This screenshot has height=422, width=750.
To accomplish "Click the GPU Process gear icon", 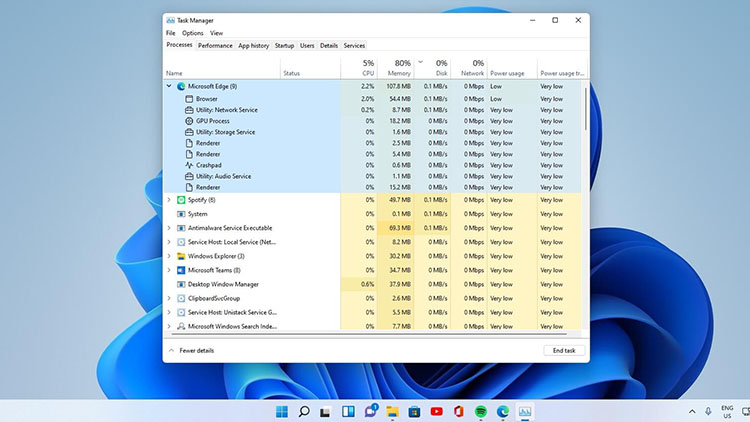I will (189, 121).
